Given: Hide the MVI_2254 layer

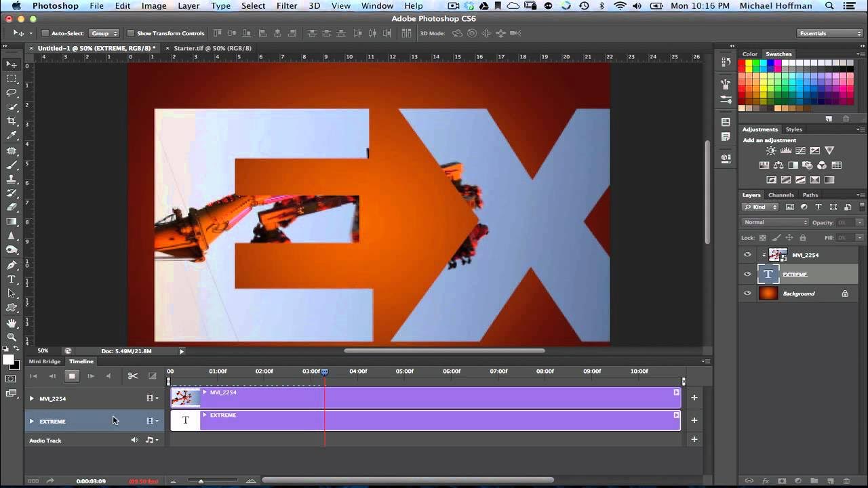Looking at the screenshot, I should [x=747, y=255].
